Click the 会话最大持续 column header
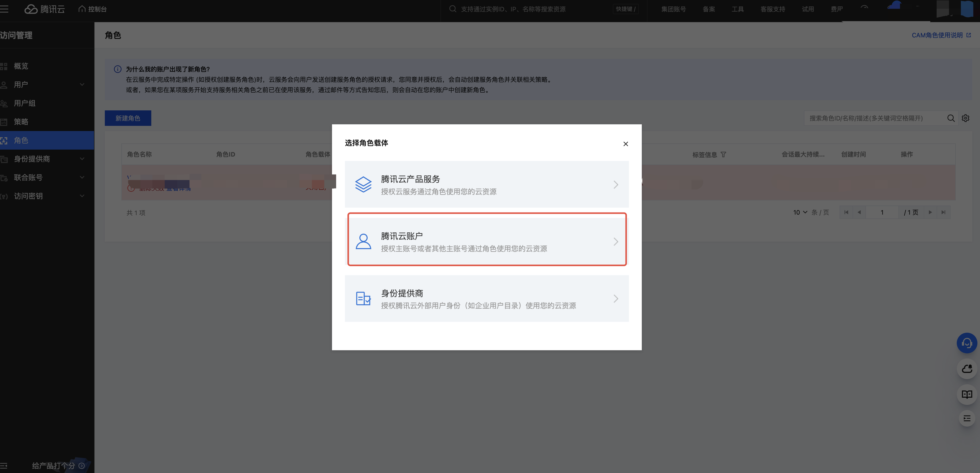Image resolution: width=980 pixels, height=473 pixels. [x=803, y=154]
